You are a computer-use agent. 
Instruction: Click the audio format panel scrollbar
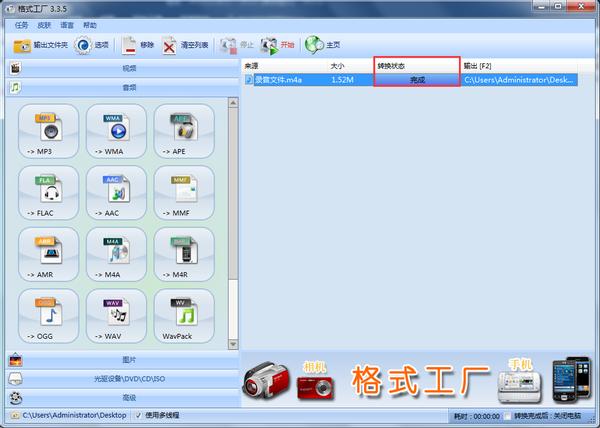point(234,220)
